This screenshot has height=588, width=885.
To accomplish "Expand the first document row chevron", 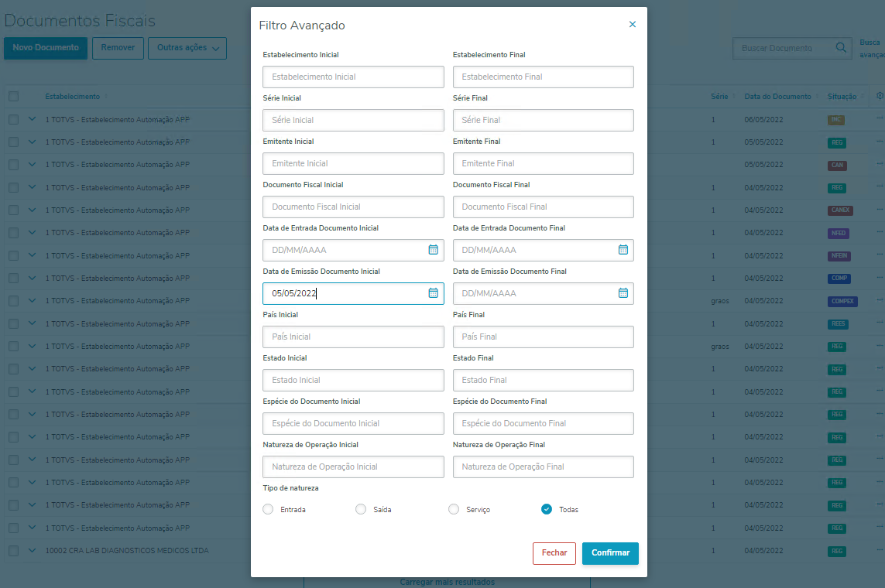I will pyautogui.click(x=33, y=120).
